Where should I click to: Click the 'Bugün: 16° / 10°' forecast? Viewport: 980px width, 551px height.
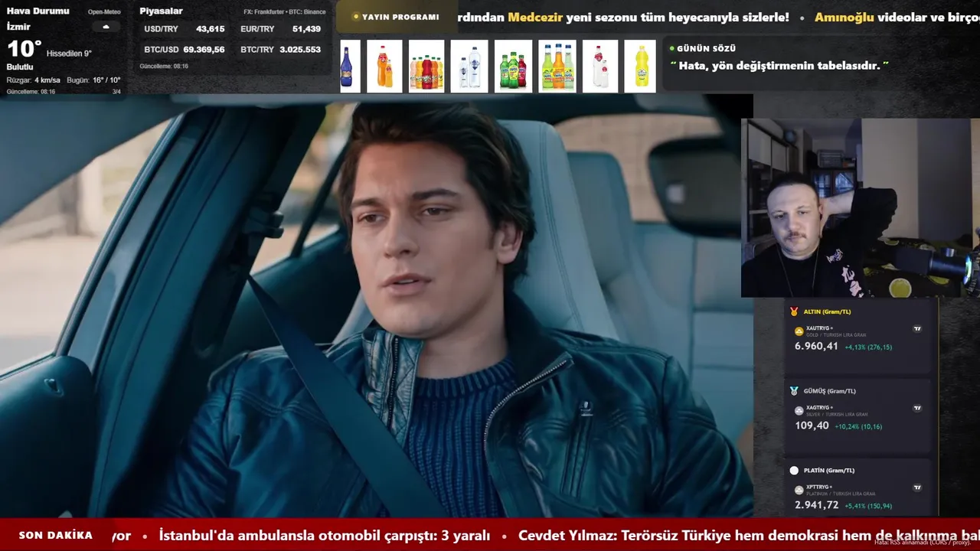point(93,80)
